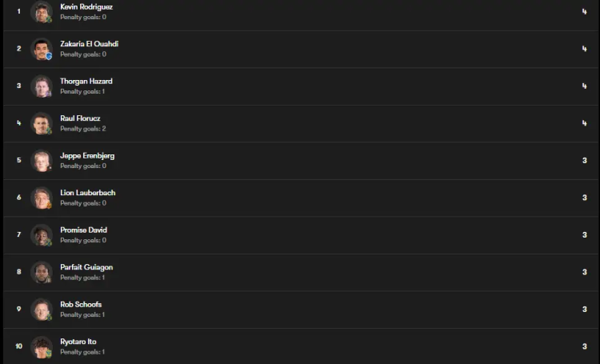Open Parfait Guiagon's player photo
This screenshot has width=600, height=364.
(41, 272)
